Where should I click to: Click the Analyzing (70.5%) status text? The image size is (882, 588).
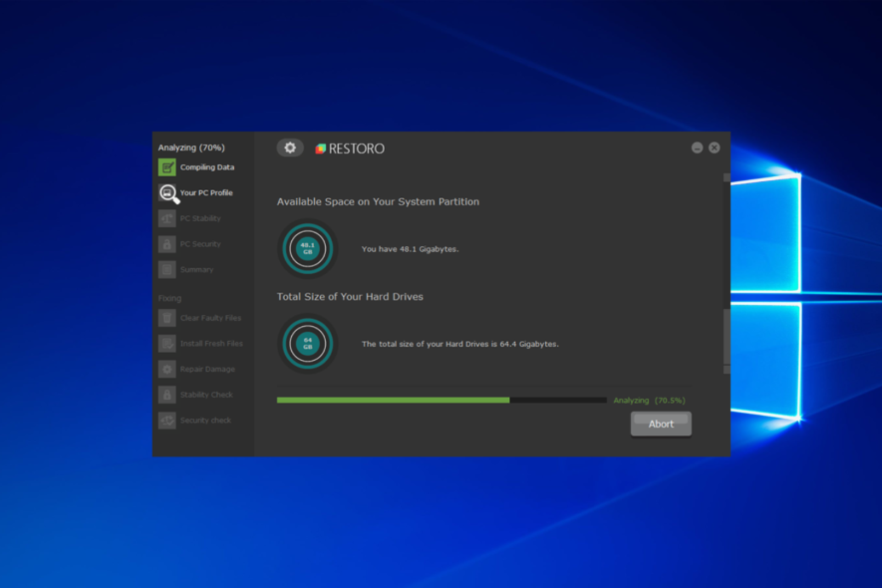tap(649, 401)
